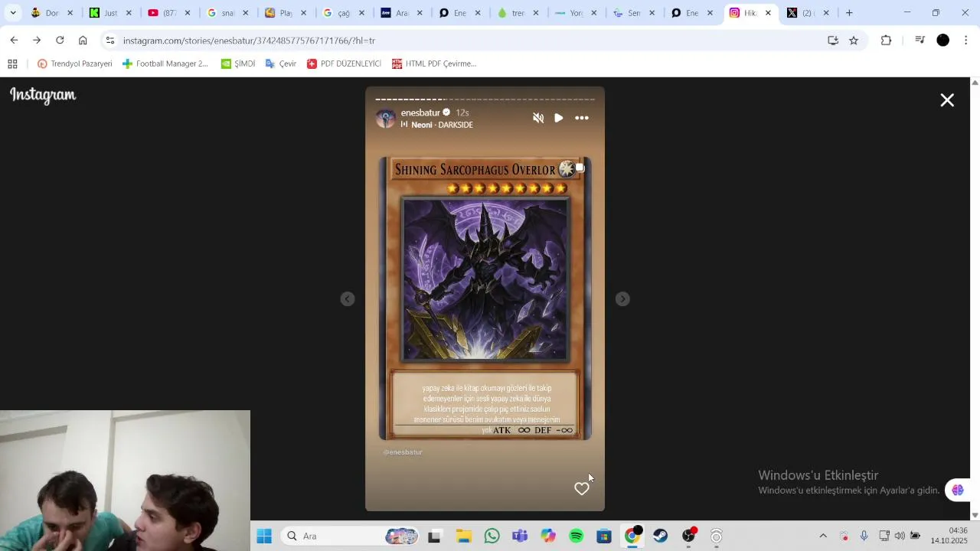Open the ŞİMDİ bookmark
Screen dimensions: 980x551
coord(238,64)
